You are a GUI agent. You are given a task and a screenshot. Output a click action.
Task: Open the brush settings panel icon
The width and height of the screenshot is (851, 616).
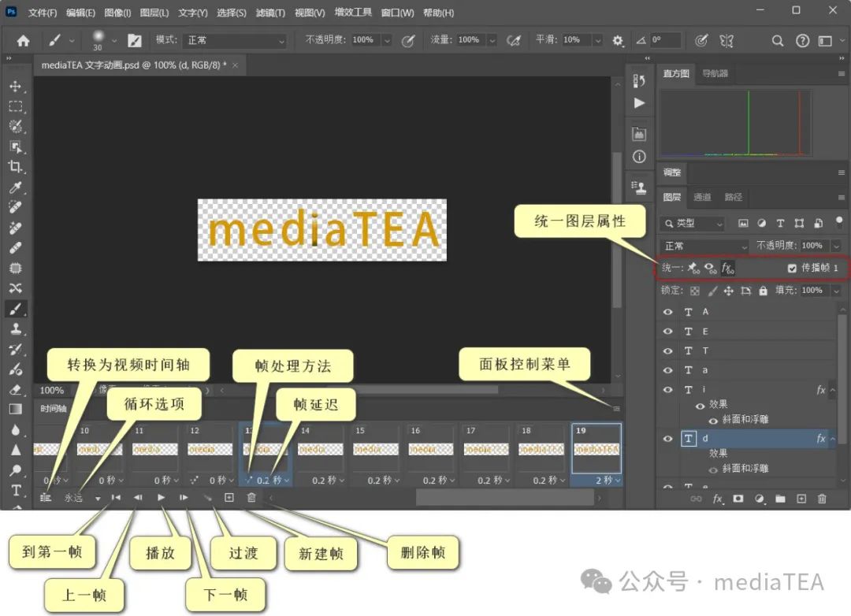tap(134, 41)
